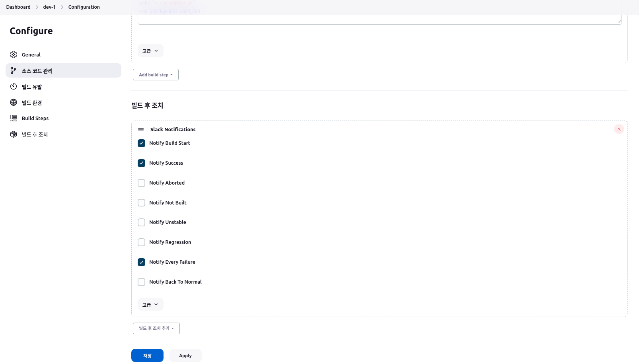Expand 고급 options under Slack Notifications
639x364 pixels.
(x=150, y=305)
